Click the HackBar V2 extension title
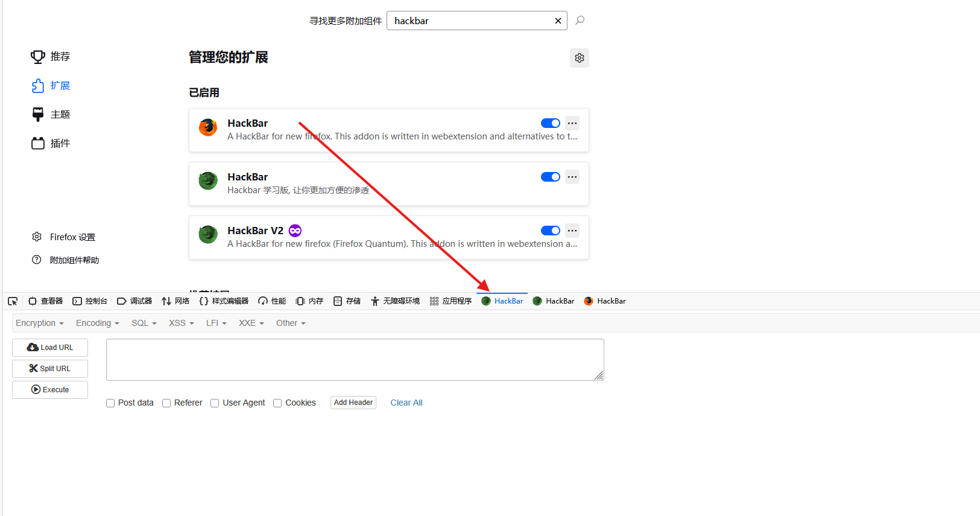 pyautogui.click(x=255, y=231)
